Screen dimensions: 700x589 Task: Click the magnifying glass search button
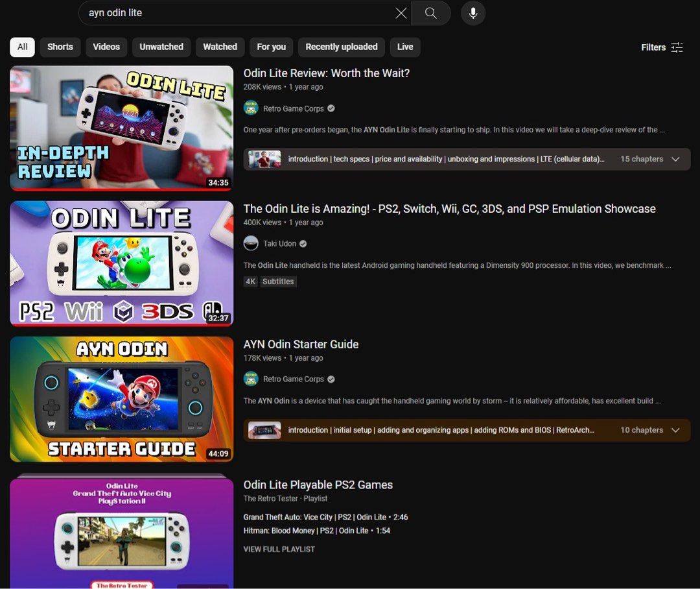click(x=431, y=13)
